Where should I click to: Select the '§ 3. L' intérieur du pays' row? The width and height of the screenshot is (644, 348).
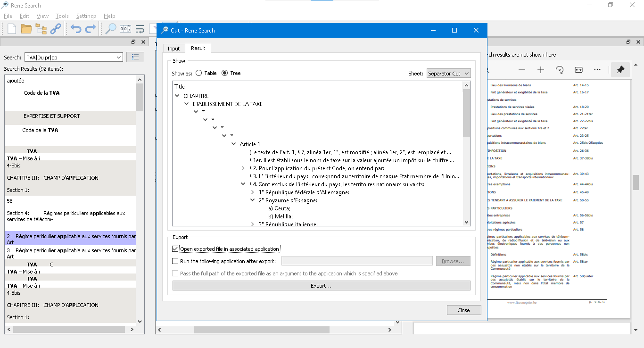point(354,176)
